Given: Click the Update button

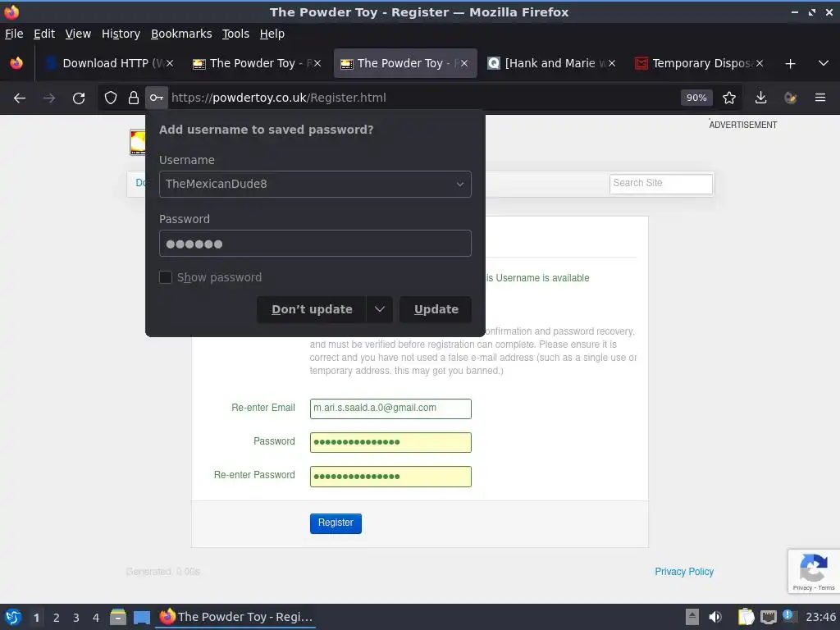Looking at the screenshot, I should 436,309.
